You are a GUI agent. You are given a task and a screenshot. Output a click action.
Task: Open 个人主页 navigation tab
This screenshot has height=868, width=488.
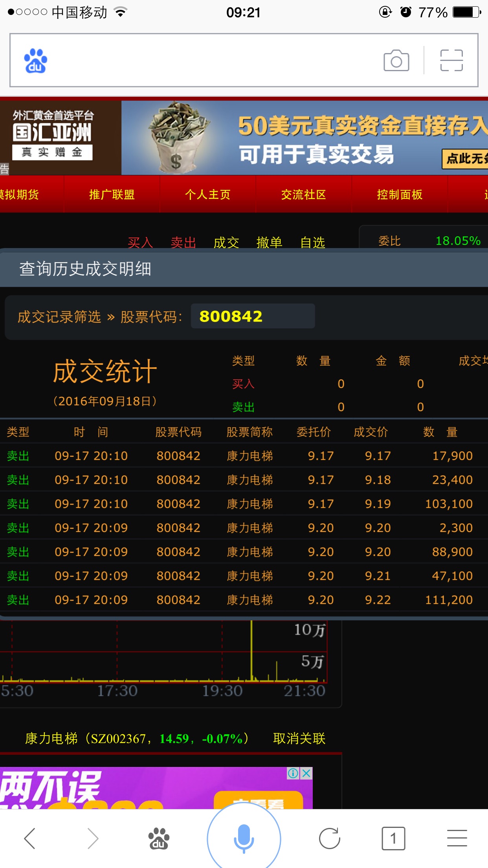coord(207,195)
